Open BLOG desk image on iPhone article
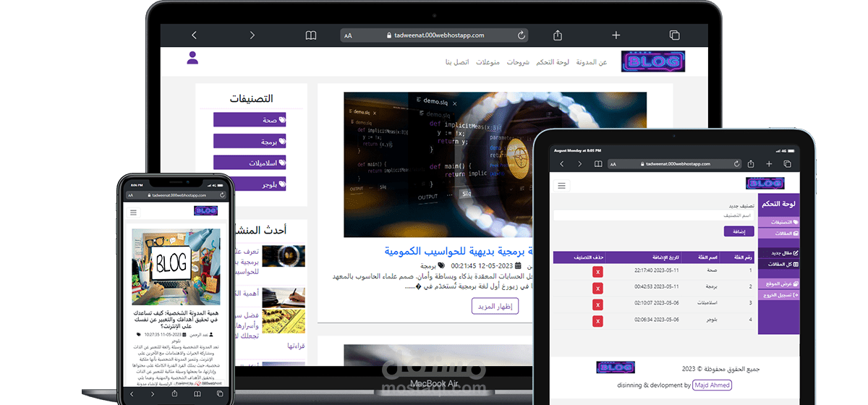The height and width of the screenshot is (405, 868). coord(176,267)
